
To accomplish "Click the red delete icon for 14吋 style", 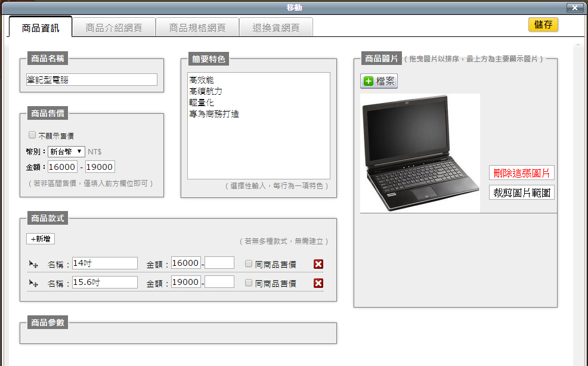I will tap(318, 264).
